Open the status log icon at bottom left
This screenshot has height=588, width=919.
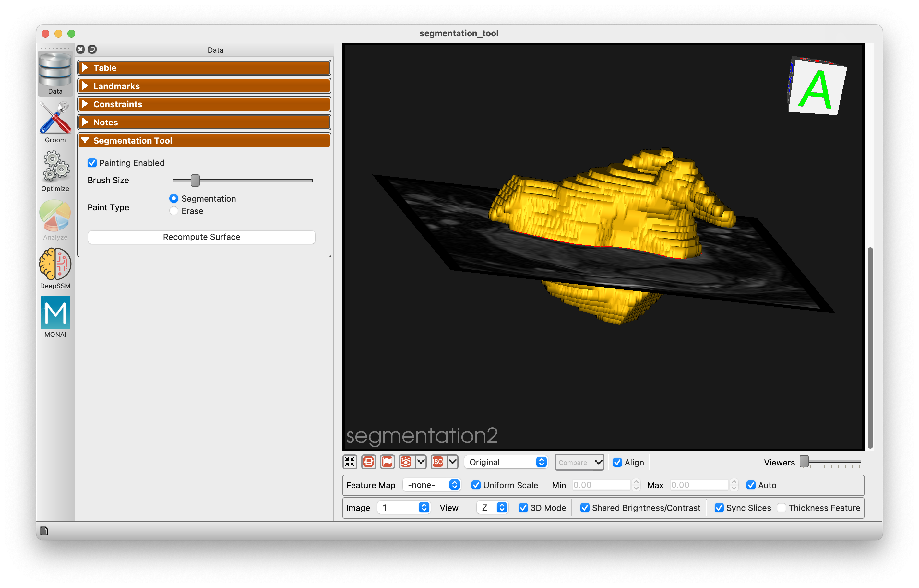point(44,531)
